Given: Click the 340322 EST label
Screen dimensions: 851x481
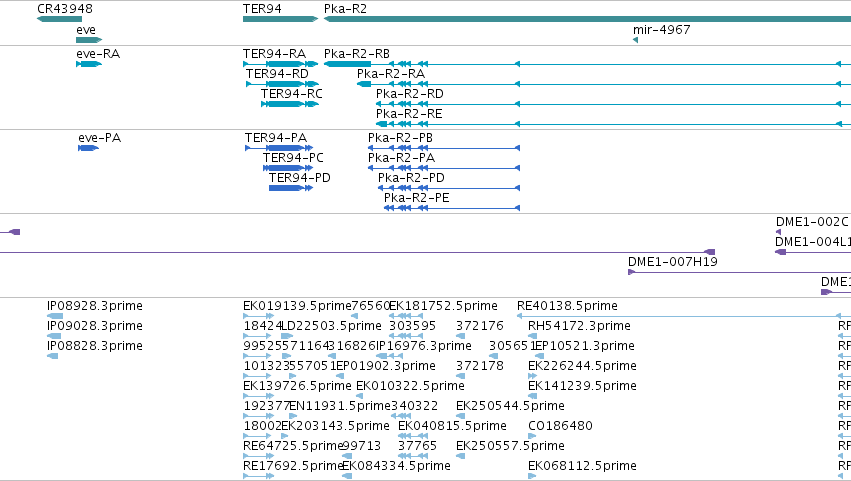Looking at the screenshot, I should pyautogui.click(x=414, y=407).
